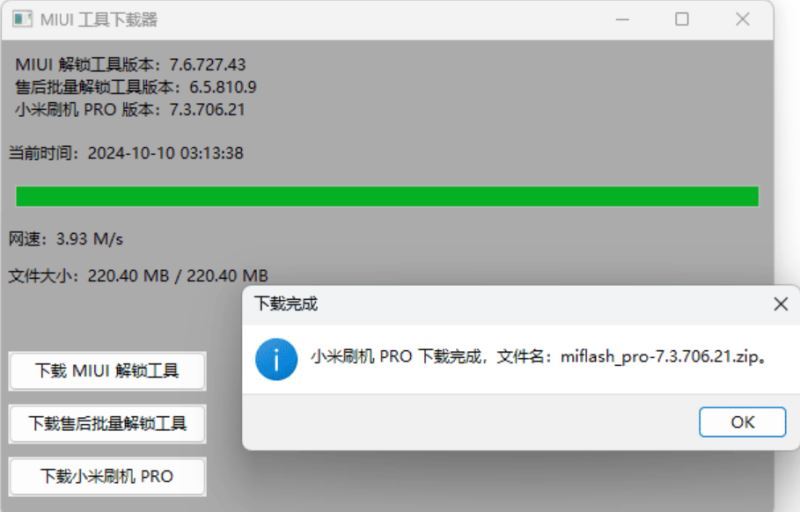
Task: Click the green download progress bar
Action: tap(387, 196)
